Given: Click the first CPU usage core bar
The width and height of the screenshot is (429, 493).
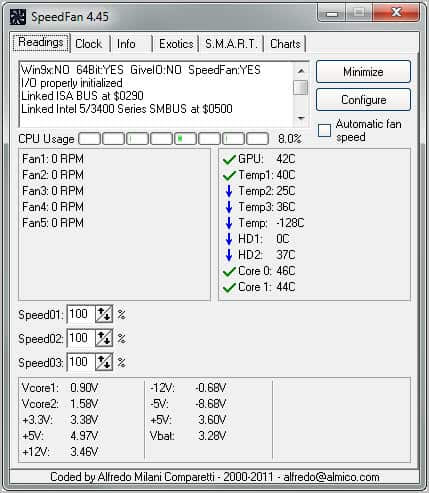Looking at the screenshot, I should (89, 138).
